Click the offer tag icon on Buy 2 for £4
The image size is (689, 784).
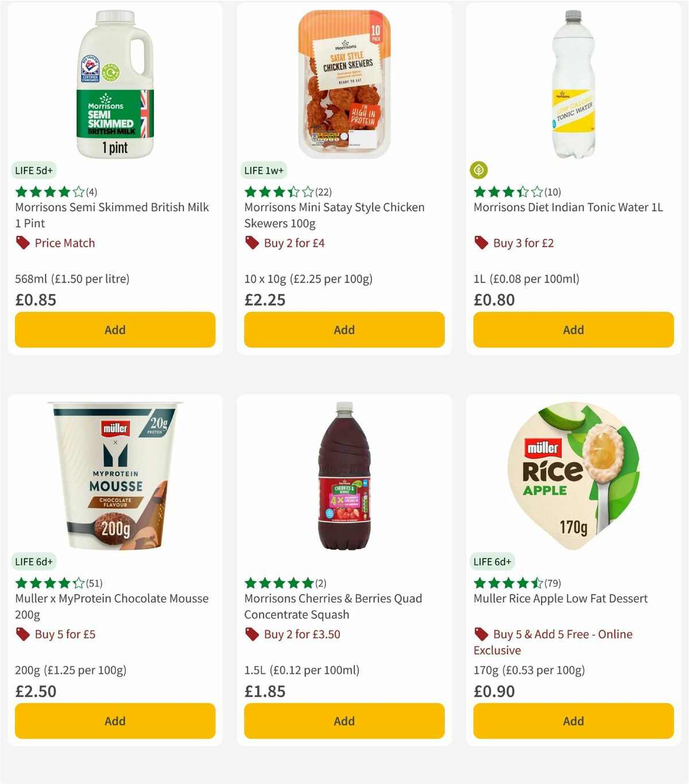252,243
